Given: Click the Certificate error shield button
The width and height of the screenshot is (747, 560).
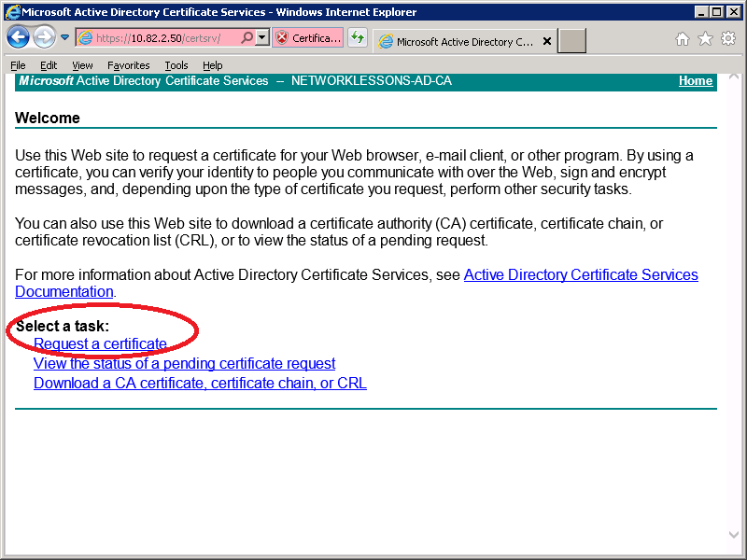Looking at the screenshot, I should point(308,37).
